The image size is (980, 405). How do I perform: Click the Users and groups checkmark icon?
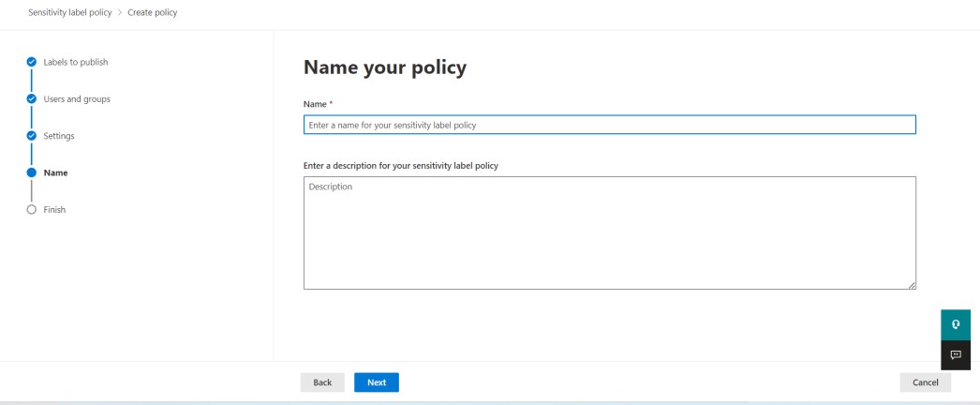32,98
